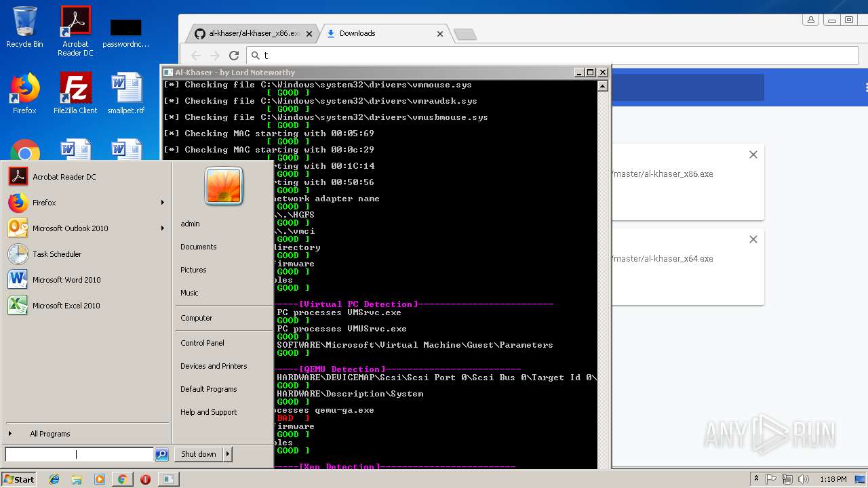Open Recycle Bin desktop icon
The height and width of the screenshot is (488, 868).
click(x=24, y=28)
